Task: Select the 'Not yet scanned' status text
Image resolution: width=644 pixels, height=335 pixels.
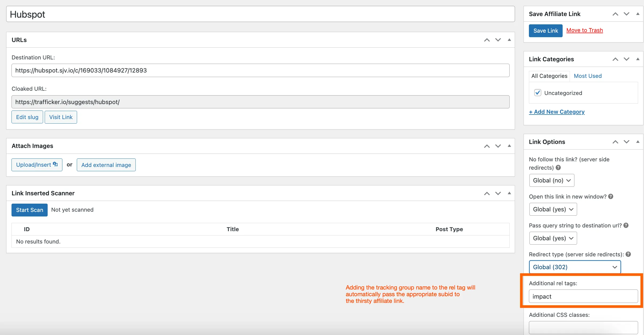Action: (72, 210)
